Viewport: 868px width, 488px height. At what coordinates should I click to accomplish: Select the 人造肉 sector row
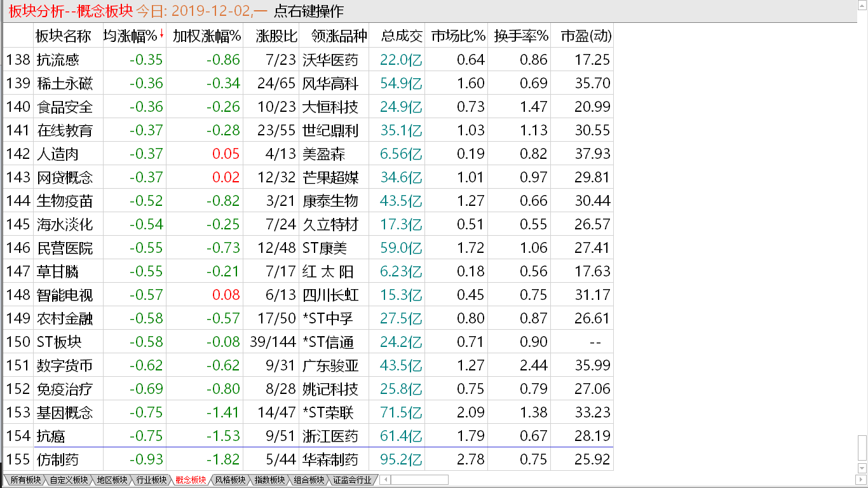[x=308, y=154]
